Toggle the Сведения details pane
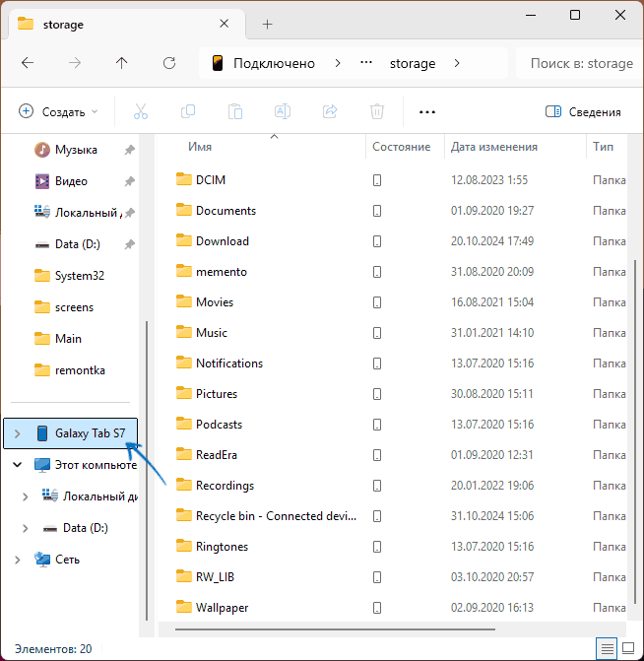 tap(583, 111)
